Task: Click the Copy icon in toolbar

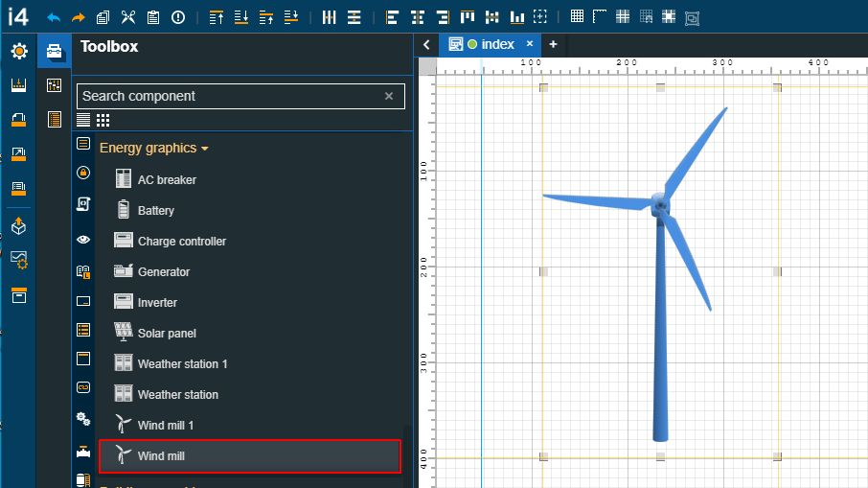Action: (103, 17)
